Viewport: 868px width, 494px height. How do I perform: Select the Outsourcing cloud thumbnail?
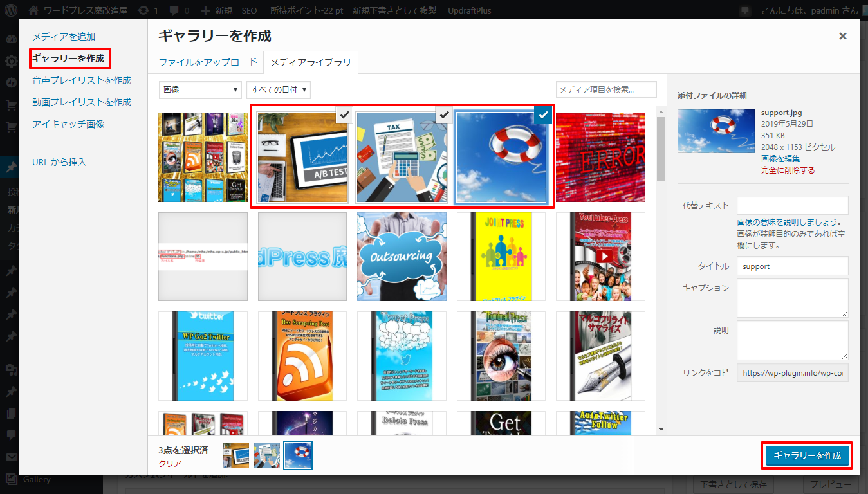tap(402, 257)
